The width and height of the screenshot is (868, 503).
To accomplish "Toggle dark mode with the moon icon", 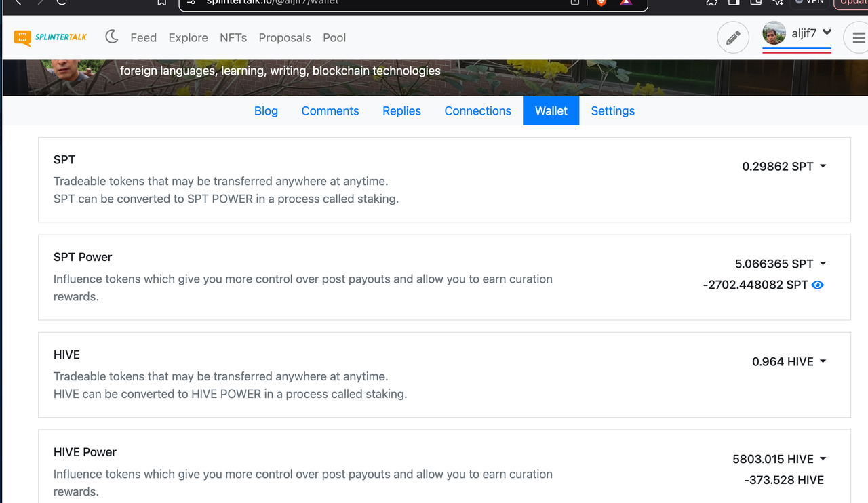I will pyautogui.click(x=112, y=37).
